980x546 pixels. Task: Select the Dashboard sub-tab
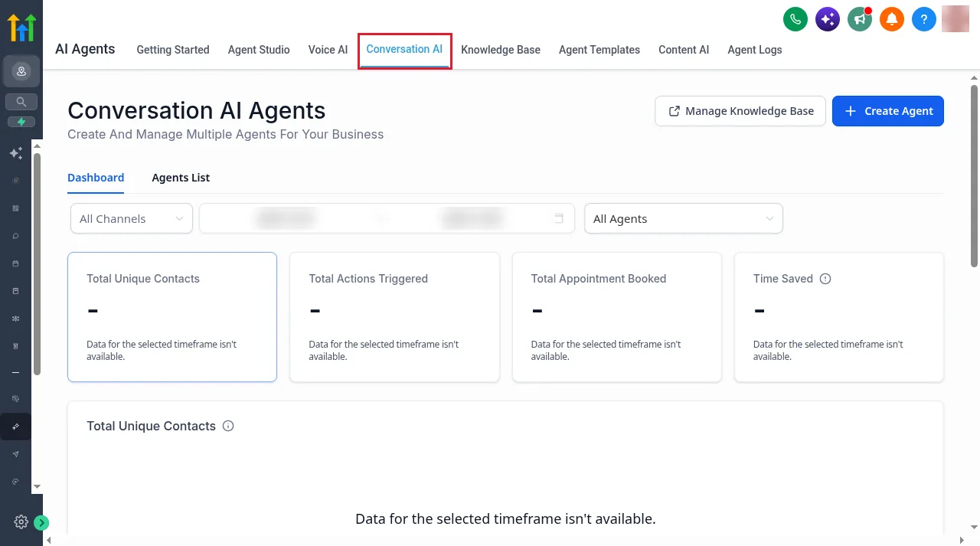(x=96, y=178)
